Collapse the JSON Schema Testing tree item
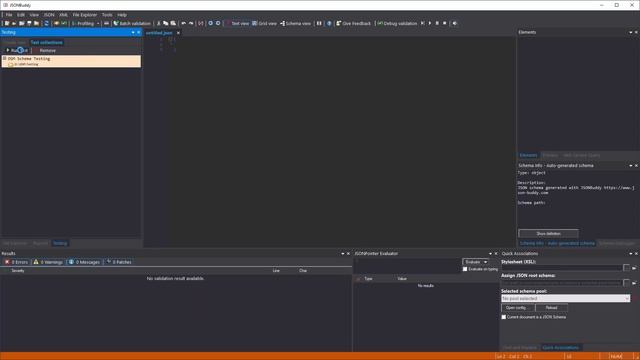The height and width of the screenshot is (360, 640). (4, 58)
